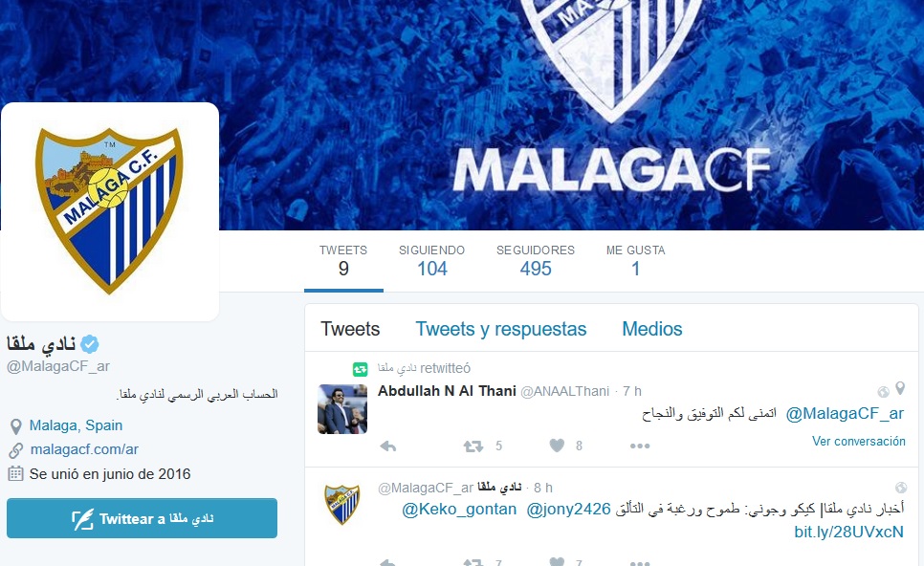The width and height of the screenshot is (924, 566).
Task: Reply to Abdullah N Al Thani's tweet
Action: (387, 446)
